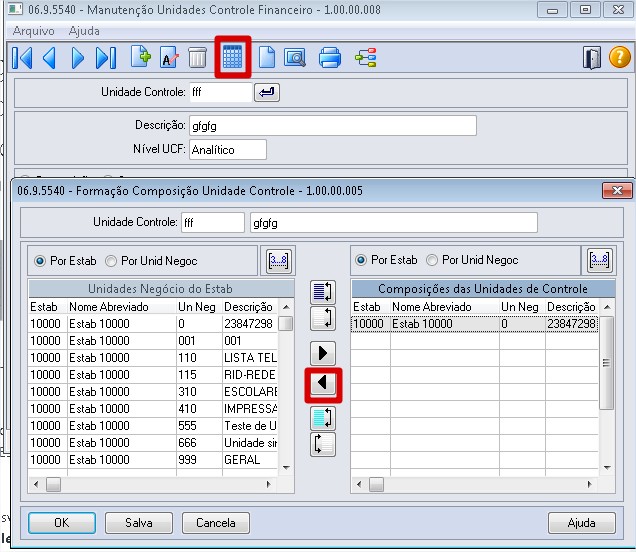Jump to the last record in the toolbar

(106, 58)
